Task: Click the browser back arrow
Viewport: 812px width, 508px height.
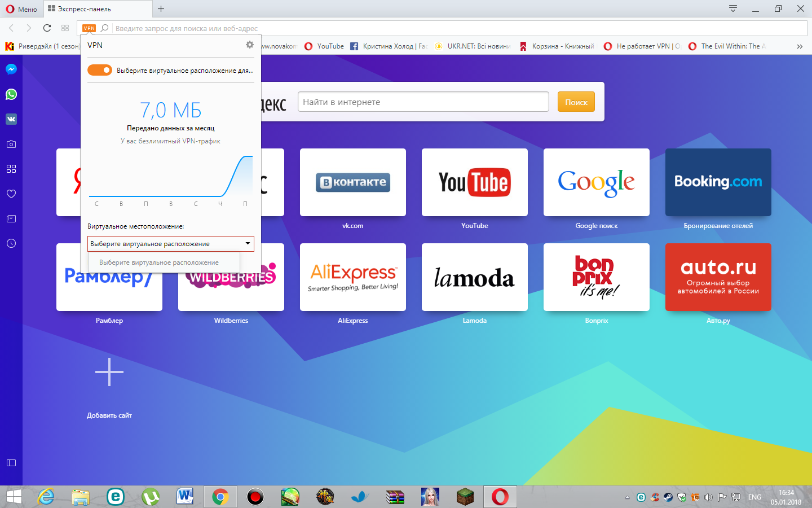Action: 11,28
